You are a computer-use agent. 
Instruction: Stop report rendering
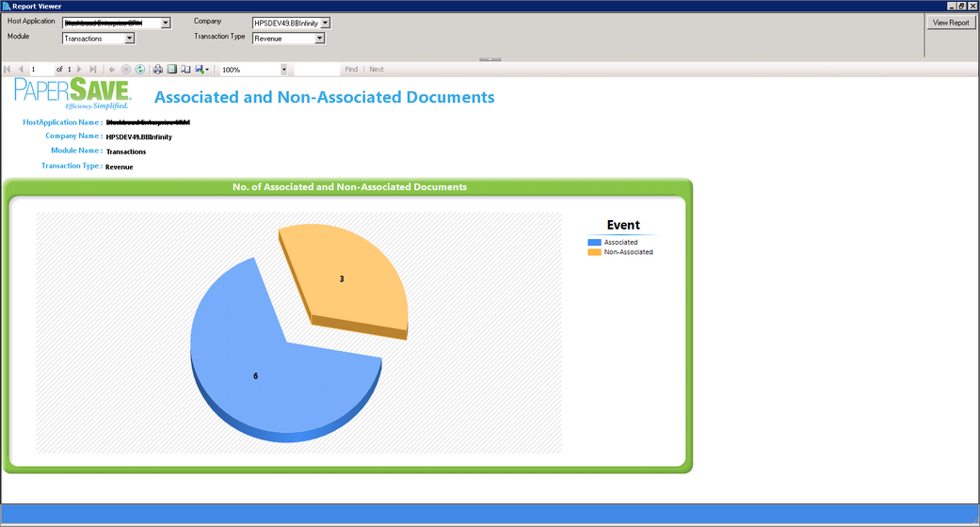pos(125,70)
